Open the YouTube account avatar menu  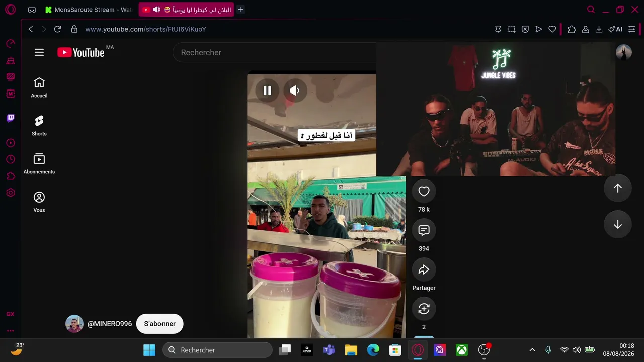(624, 52)
